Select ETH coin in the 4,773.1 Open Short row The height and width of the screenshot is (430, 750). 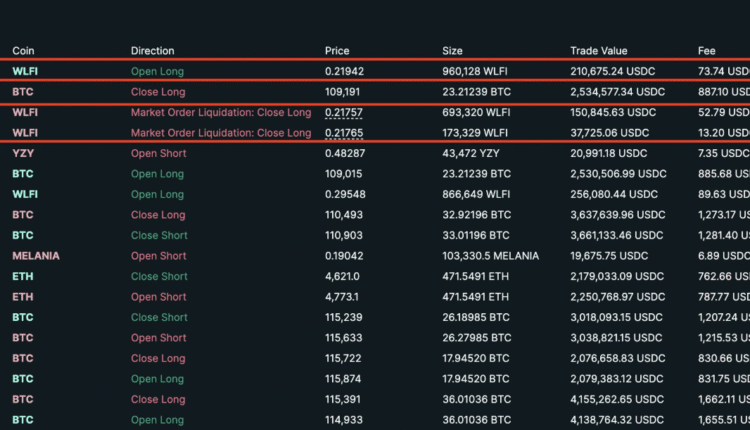pos(21,297)
